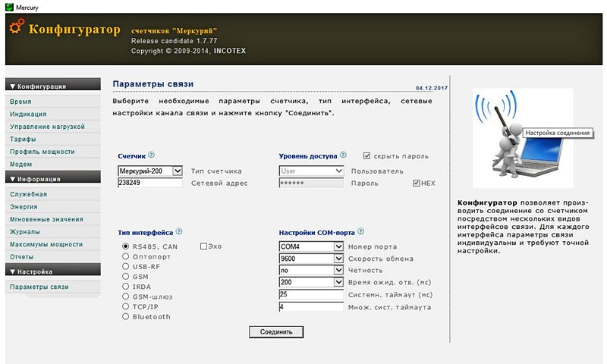Open Максимумы мощности sidebar link
607x364 pixels.
[53, 244]
